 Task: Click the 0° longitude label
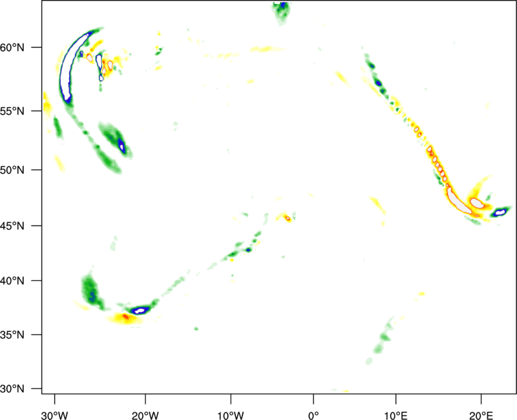313,415
